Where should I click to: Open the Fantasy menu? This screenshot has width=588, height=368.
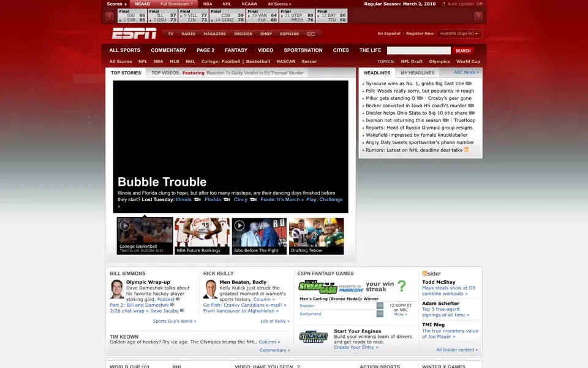[x=236, y=50]
